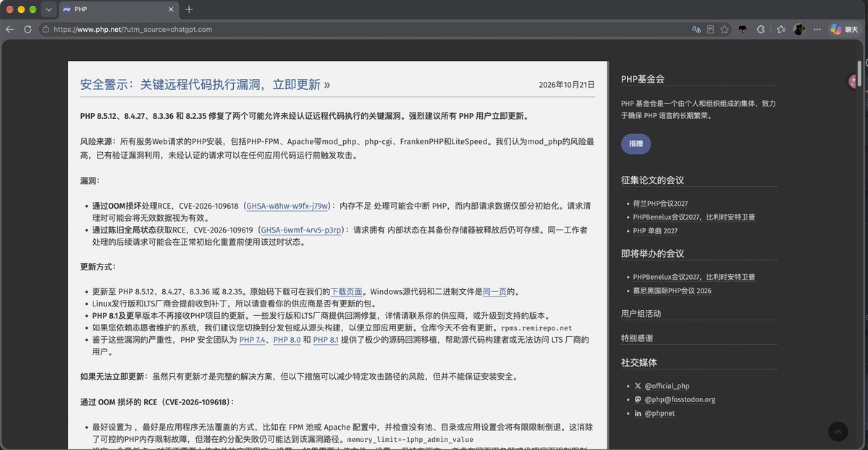Viewport: 868px width, 450px height.
Task: Open the Copilot chat button
Action: point(843,30)
